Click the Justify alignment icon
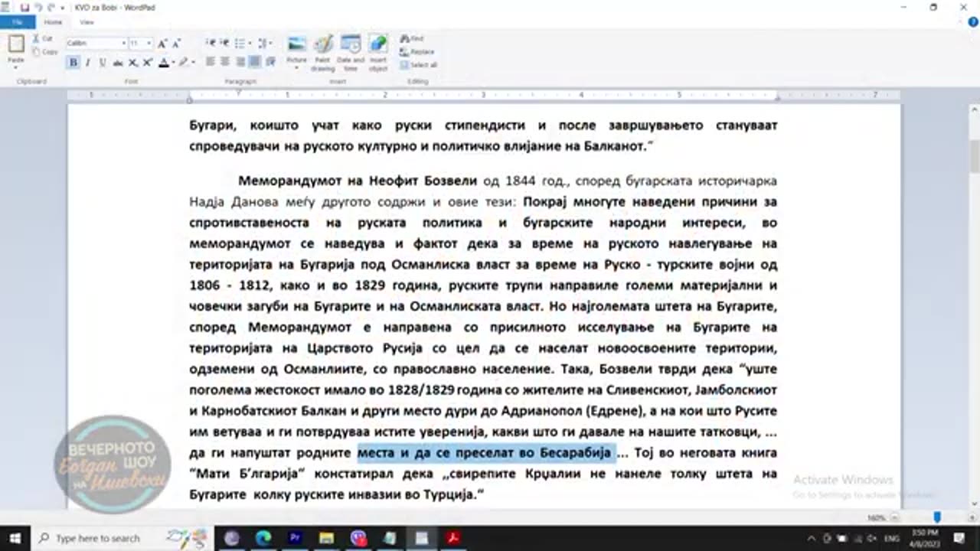 click(254, 62)
